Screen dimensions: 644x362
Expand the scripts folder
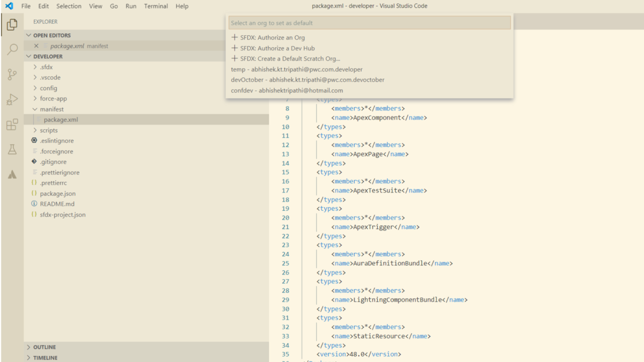pyautogui.click(x=35, y=130)
